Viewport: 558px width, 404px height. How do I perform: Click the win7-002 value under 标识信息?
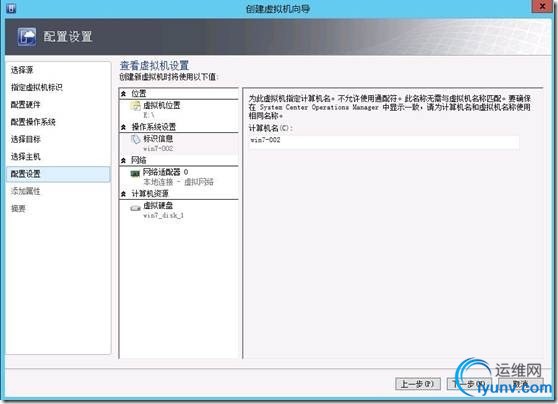tap(158, 148)
